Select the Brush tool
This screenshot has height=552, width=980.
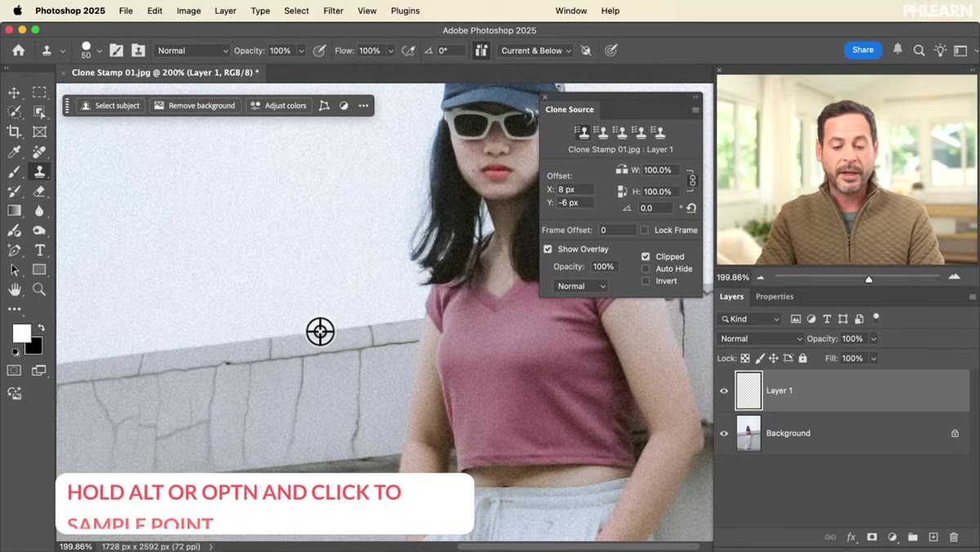14,171
